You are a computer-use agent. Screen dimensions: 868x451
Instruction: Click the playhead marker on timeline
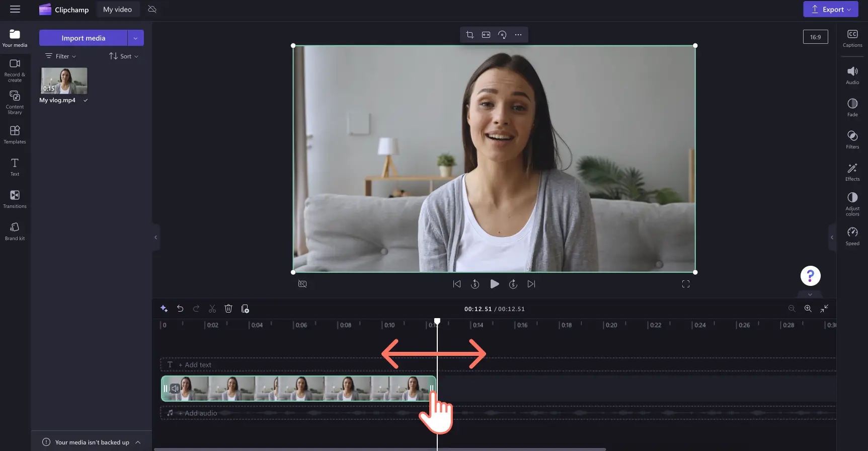(437, 321)
